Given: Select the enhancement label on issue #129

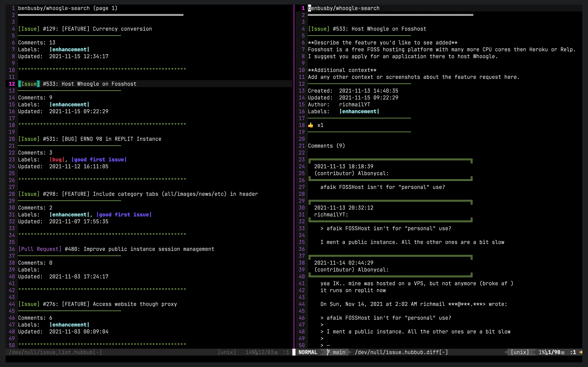Looking at the screenshot, I should pyautogui.click(x=70, y=49).
